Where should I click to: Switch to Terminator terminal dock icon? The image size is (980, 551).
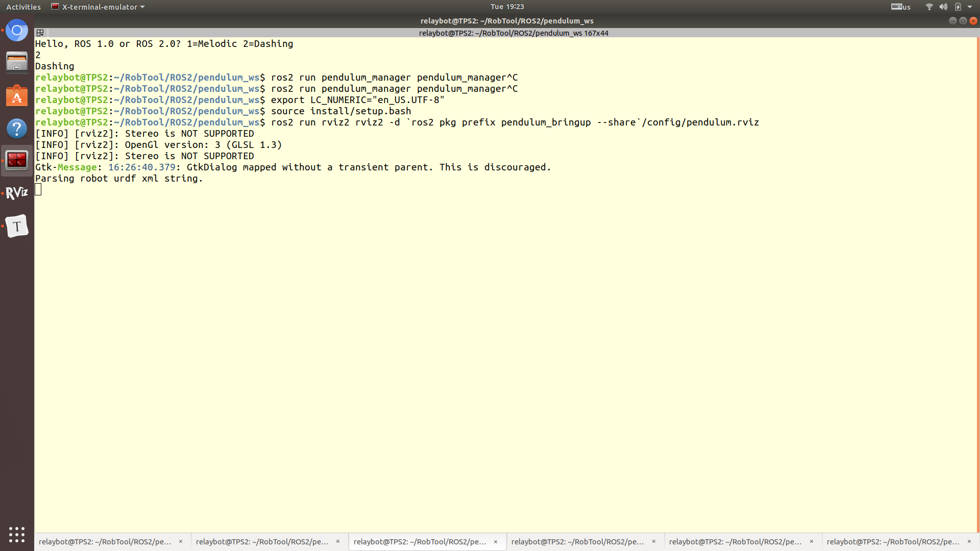pos(17,161)
